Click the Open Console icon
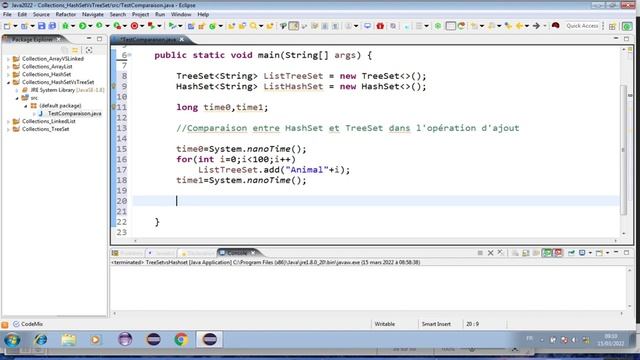Viewport: 640px width, 360px height. [599, 253]
